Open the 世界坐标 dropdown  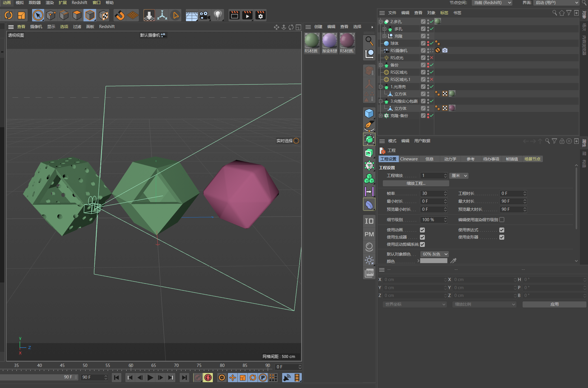click(415, 304)
